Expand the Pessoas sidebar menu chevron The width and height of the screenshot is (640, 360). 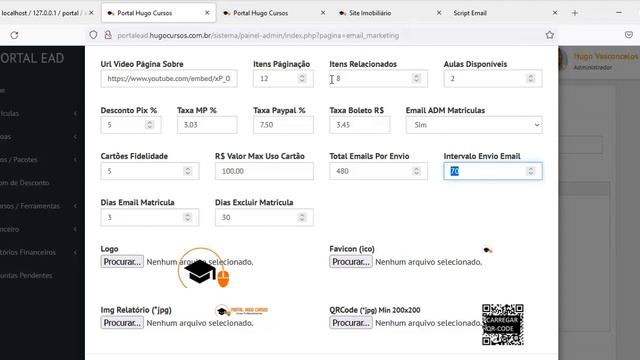(x=75, y=137)
